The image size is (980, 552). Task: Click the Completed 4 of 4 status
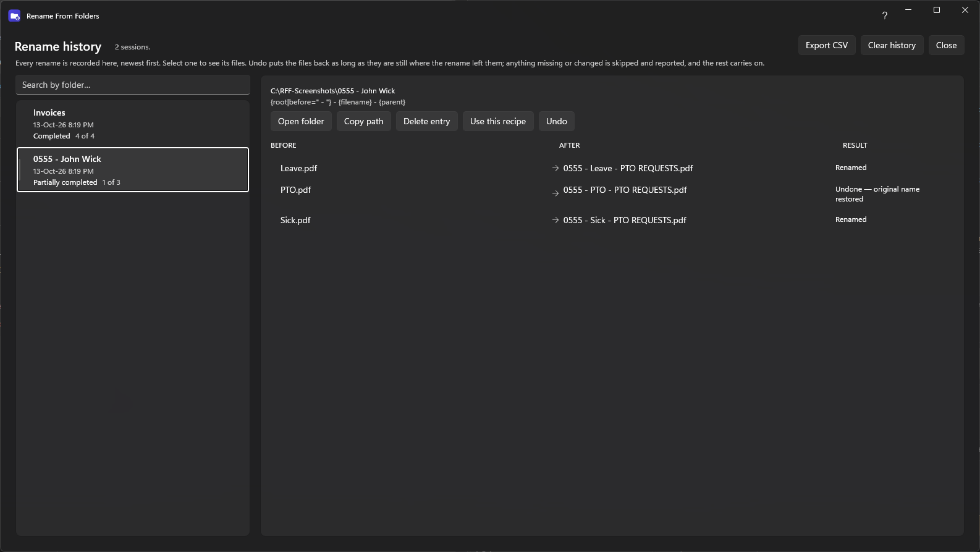click(x=64, y=136)
